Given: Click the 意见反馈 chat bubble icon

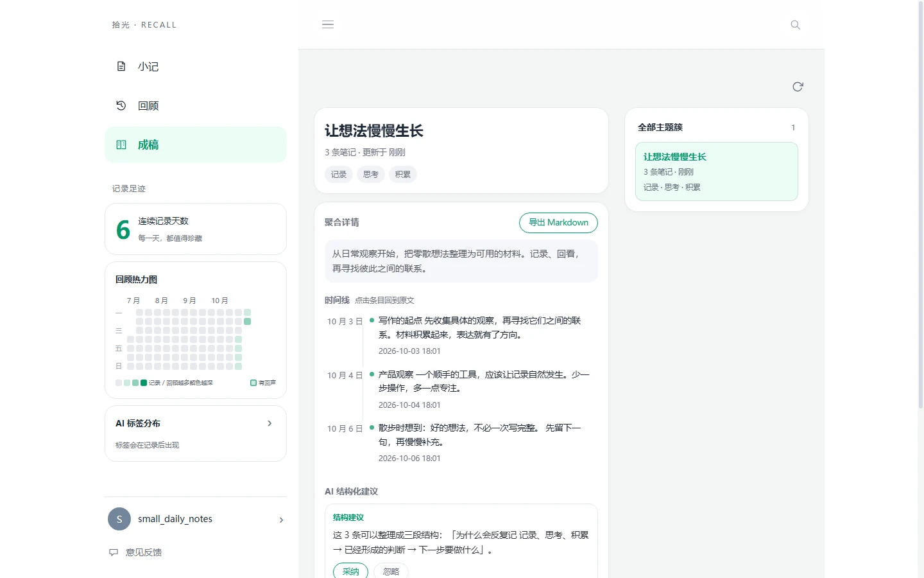Looking at the screenshot, I should tap(114, 552).
